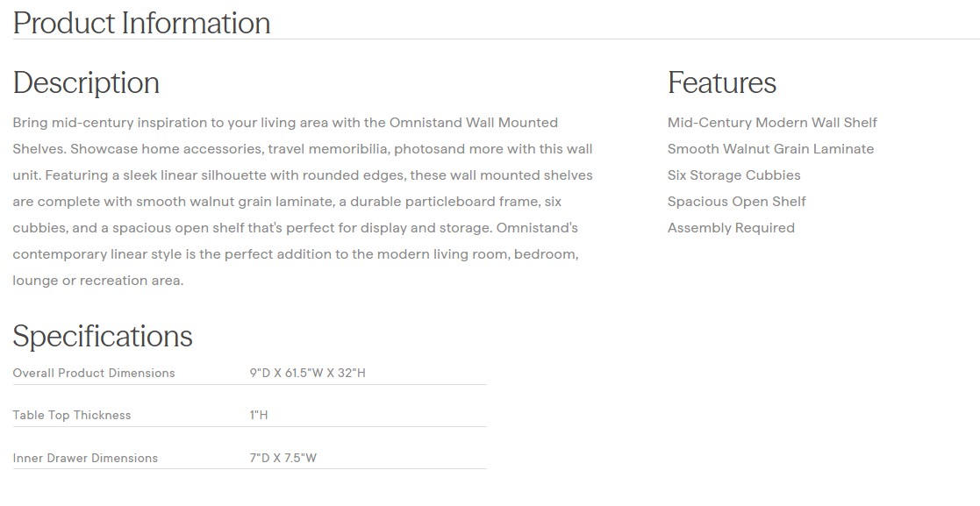
Task: Click the Overall Product Dimensions label
Action: 94,374
